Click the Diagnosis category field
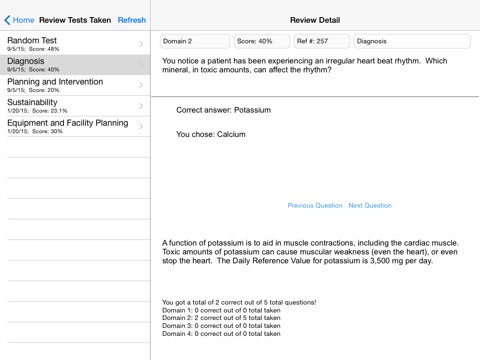This screenshot has width=480, height=360. pyautogui.click(x=412, y=41)
